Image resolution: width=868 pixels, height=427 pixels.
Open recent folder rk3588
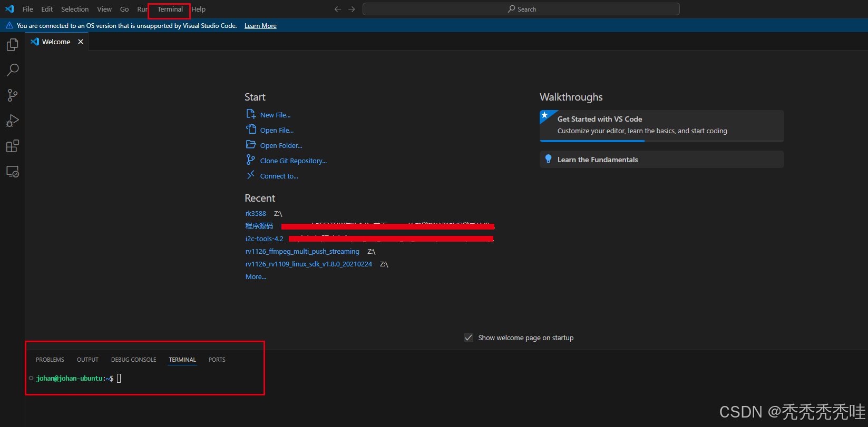(256, 213)
